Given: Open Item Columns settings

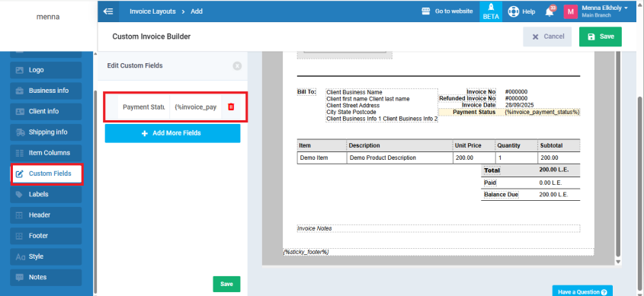Looking at the screenshot, I should pos(46,153).
